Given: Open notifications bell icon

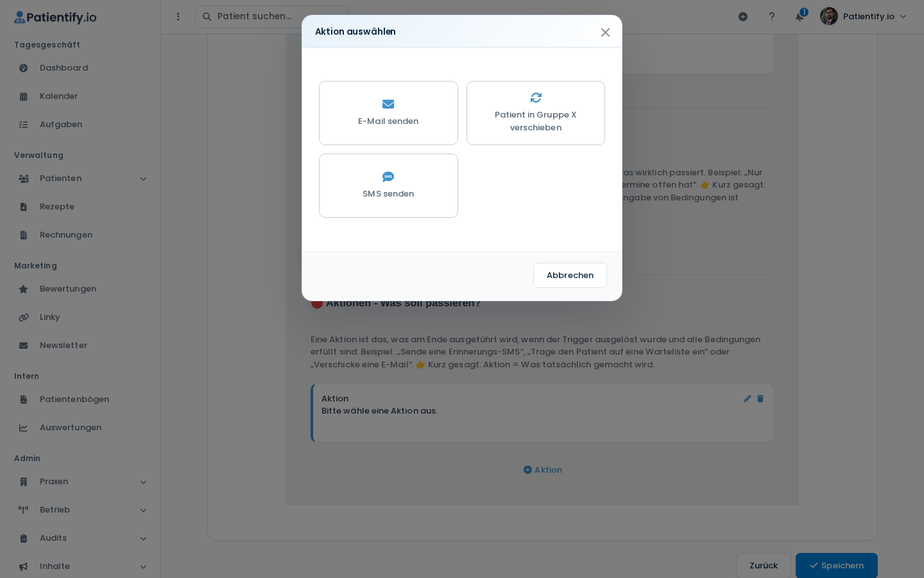Looking at the screenshot, I should pyautogui.click(x=800, y=17).
